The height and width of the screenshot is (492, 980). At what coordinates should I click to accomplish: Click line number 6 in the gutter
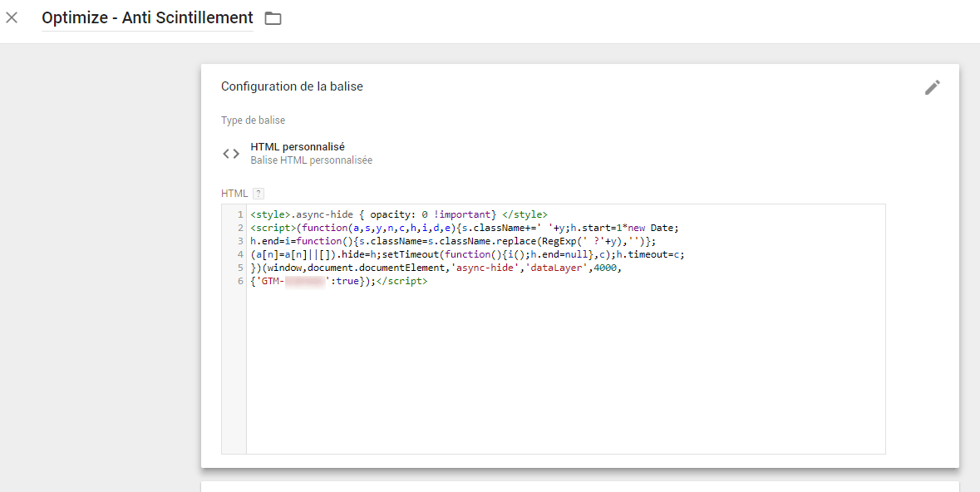(x=240, y=282)
